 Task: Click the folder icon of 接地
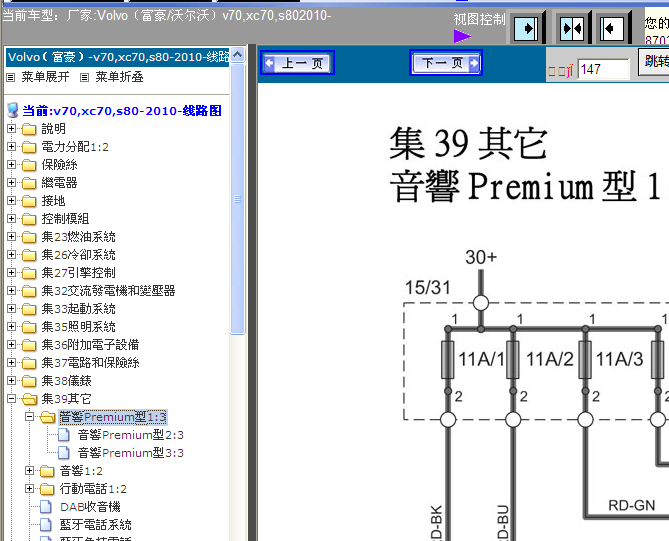[x=29, y=201]
